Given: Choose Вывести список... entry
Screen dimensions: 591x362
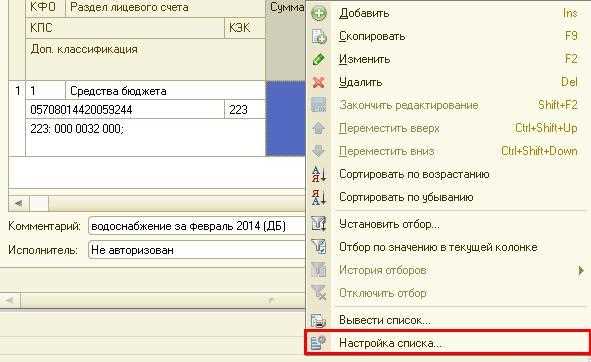Looking at the screenshot, I should tap(447, 320).
